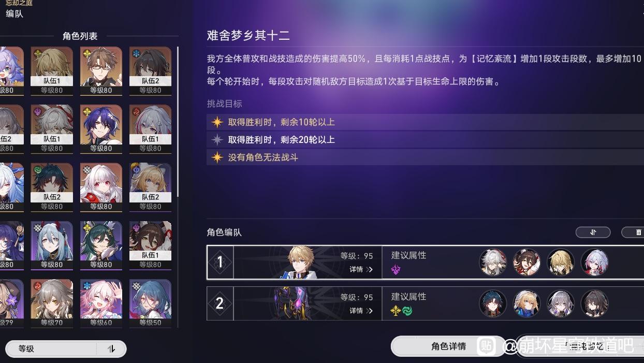The image size is (644, 363).
Task: Toggle glasses-wearing character in roster for team
Action: pos(101,71)
